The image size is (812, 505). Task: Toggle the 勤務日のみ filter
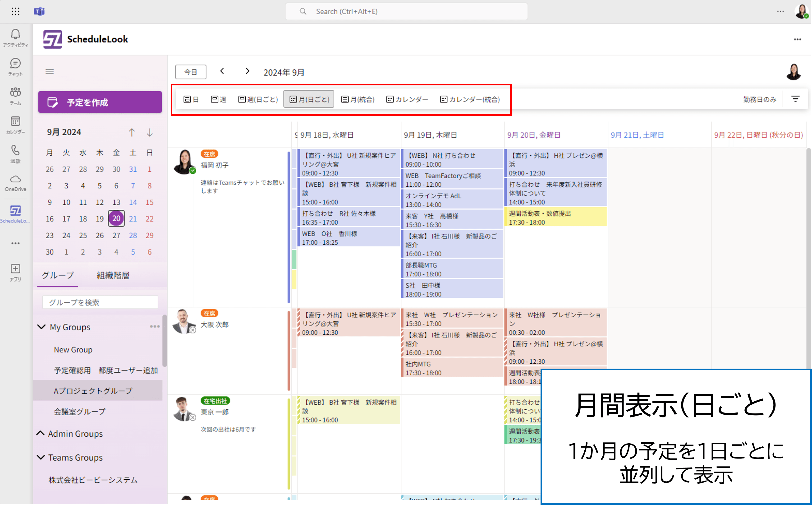tap(760, 99)
